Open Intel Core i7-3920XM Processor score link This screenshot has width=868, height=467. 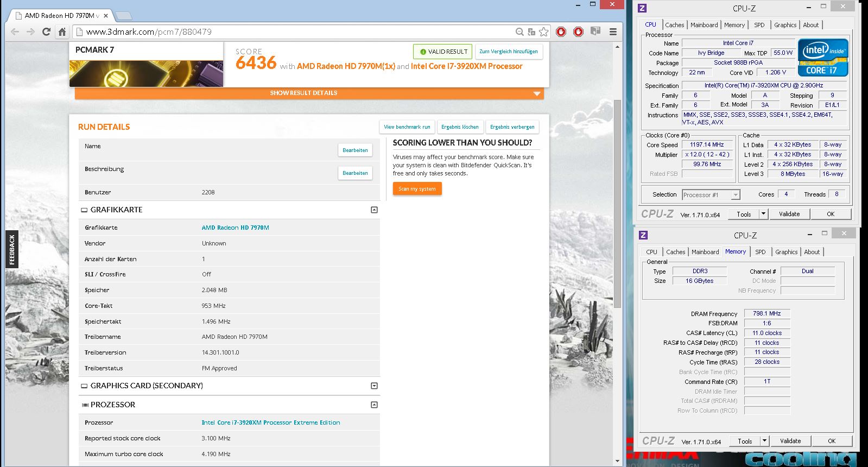click(466, 66)
